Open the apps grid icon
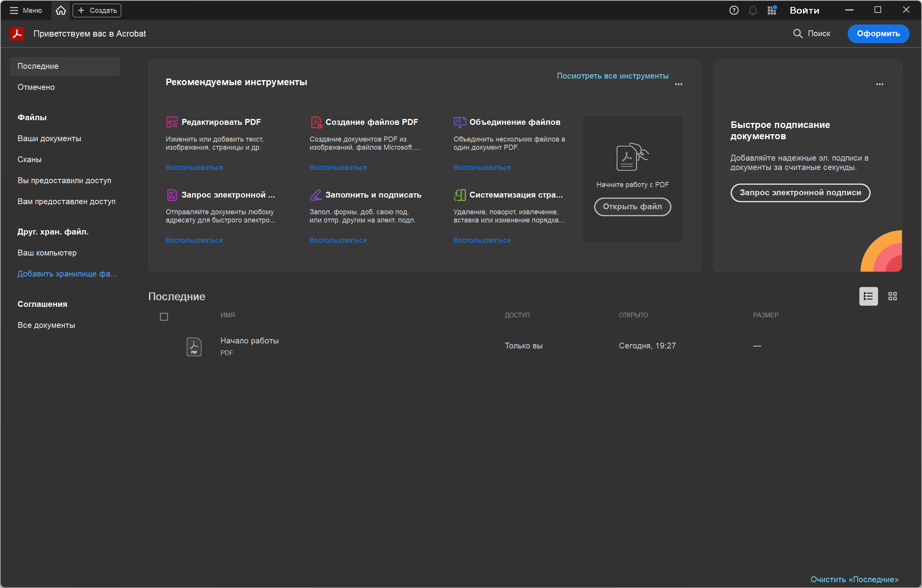 click(772, 10)
